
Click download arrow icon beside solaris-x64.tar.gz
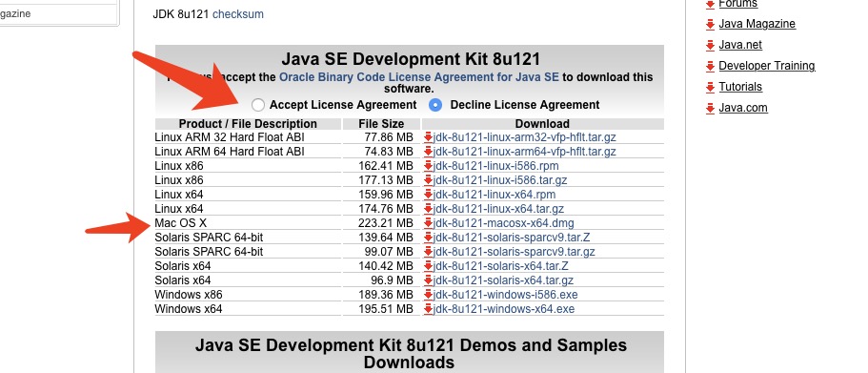click(x=428, y=281)
